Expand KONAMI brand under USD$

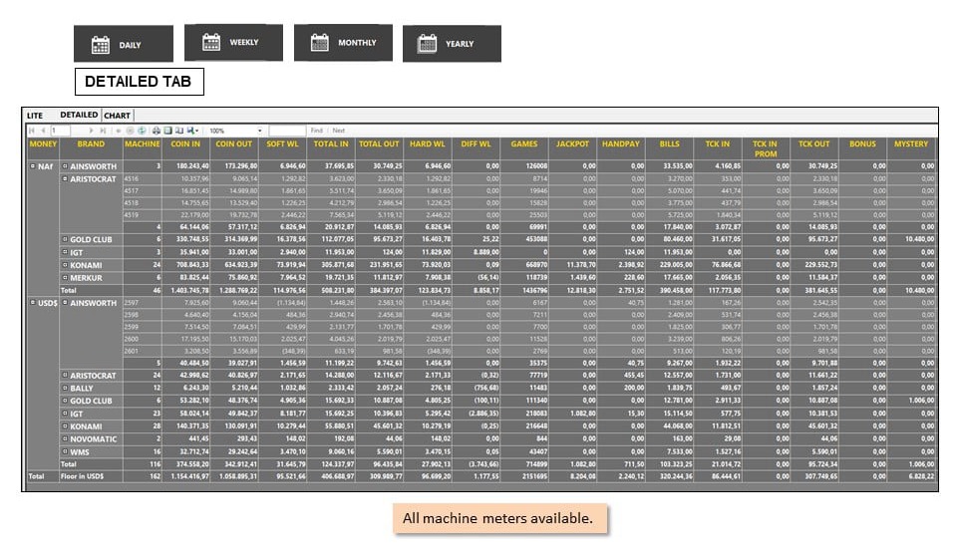tap(65, 426)
